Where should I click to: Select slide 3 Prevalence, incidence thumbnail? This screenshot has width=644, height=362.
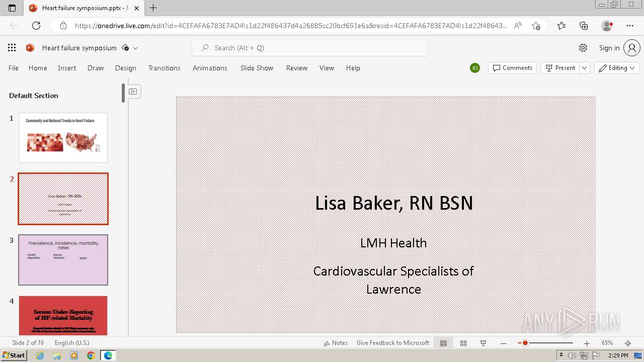(x=63, y=260)
